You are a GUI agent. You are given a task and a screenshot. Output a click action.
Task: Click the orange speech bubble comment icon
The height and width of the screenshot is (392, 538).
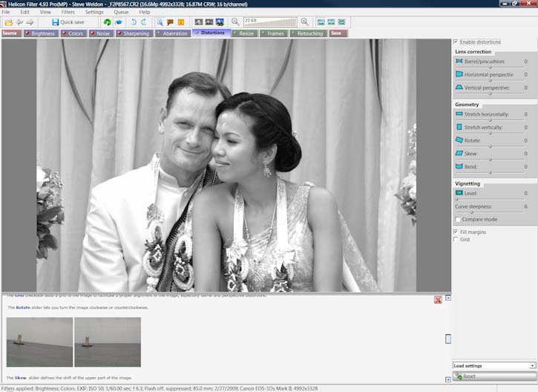point(170,22)
